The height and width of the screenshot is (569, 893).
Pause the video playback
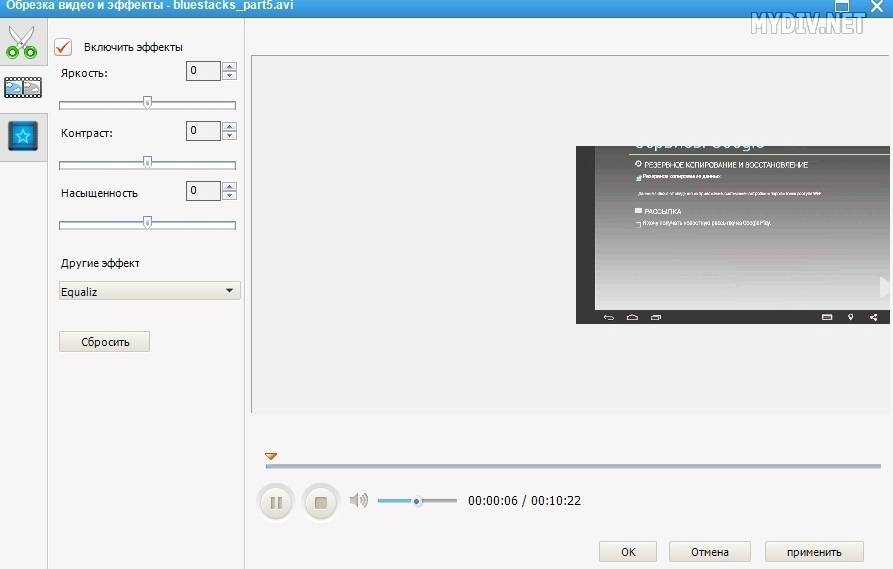pos(276,502)
